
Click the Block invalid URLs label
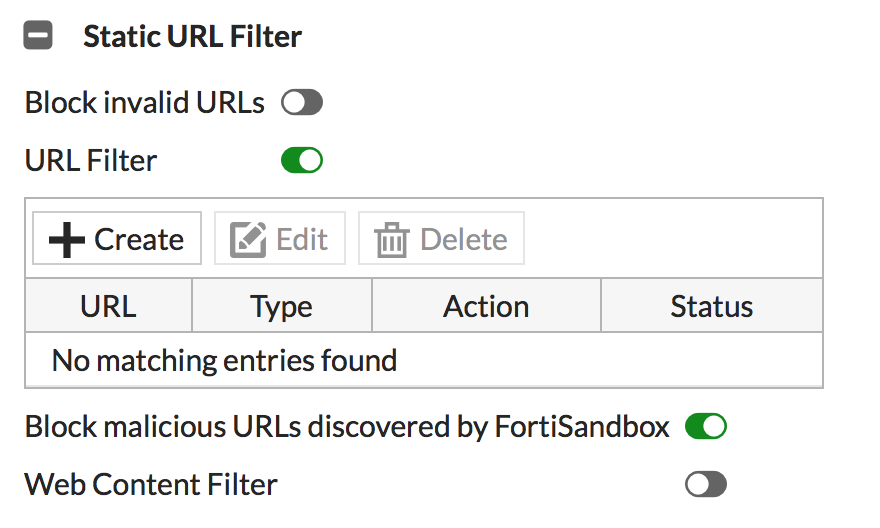144,103
